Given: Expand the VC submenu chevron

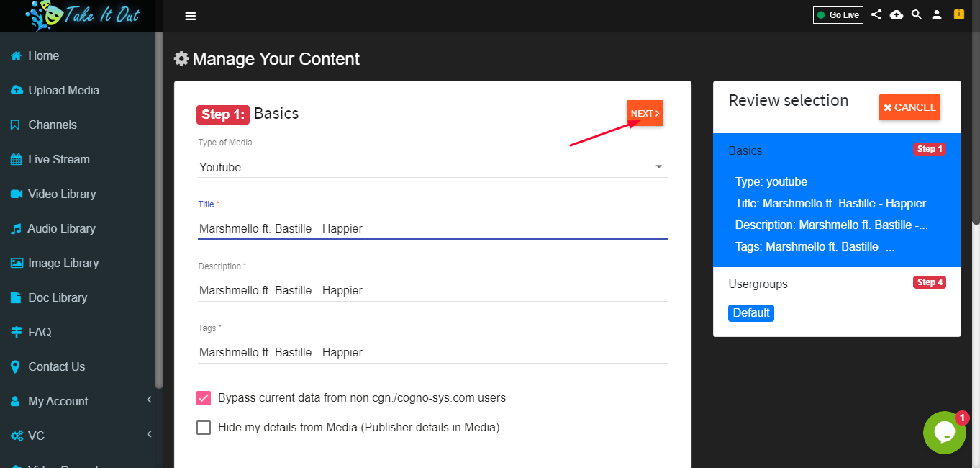Looking at the screenshot, I should click(149, 434).
